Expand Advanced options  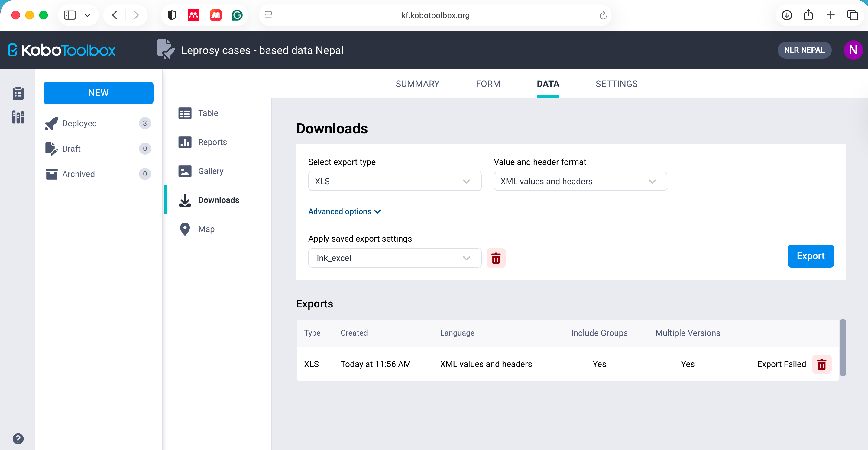[x=344, y=211]
